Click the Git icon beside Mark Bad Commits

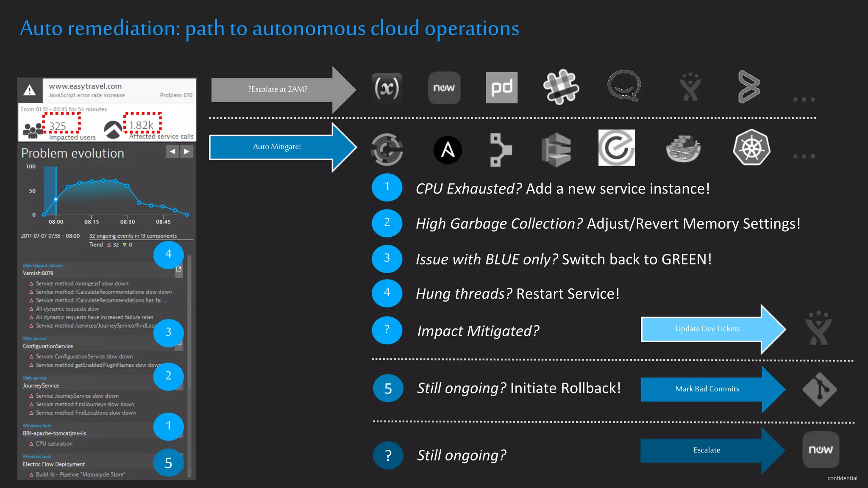pos(819,389)
